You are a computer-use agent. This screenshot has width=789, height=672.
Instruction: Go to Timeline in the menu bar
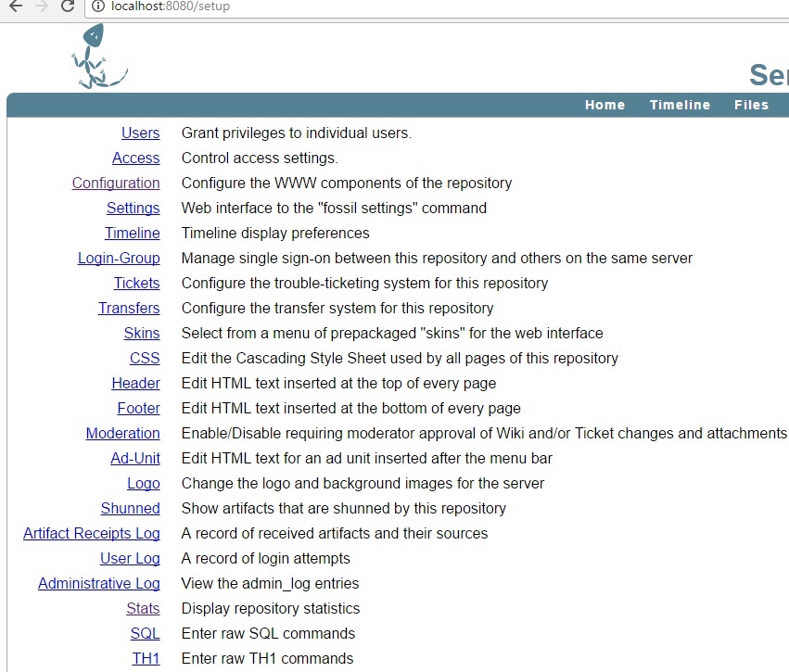(x=680, y=105)
